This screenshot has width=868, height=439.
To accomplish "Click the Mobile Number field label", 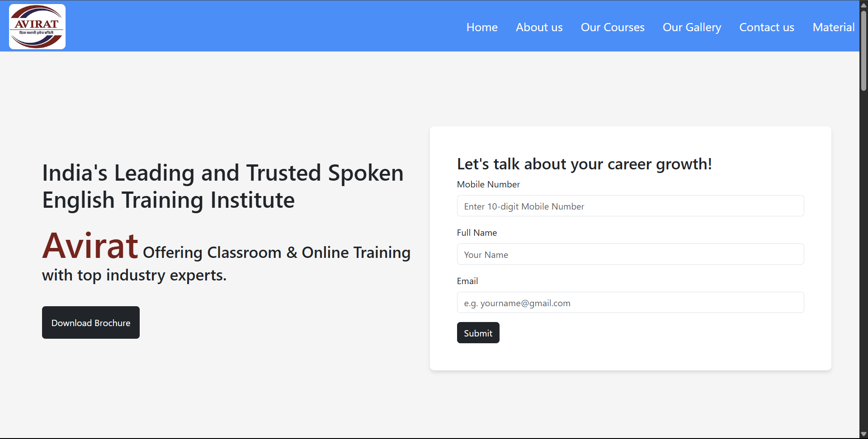I will pos(488,184).
